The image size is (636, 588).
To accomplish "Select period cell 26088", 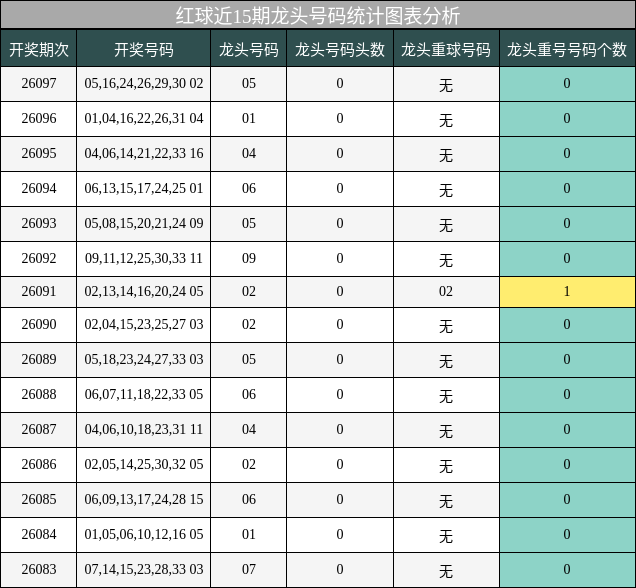I will coord(39,395).
